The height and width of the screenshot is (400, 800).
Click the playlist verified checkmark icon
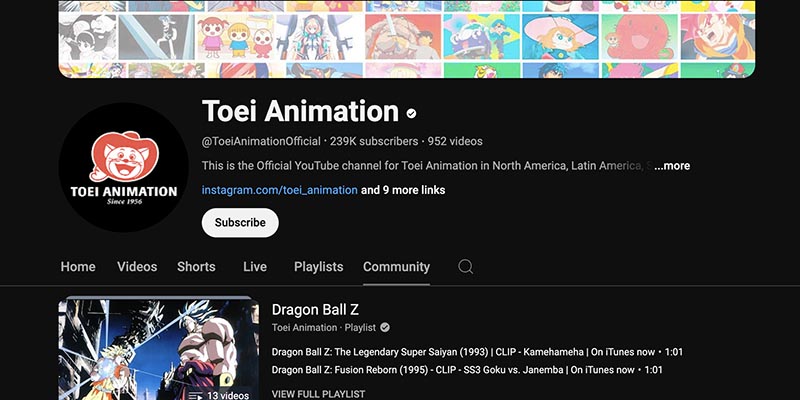(x=385, y=328)
